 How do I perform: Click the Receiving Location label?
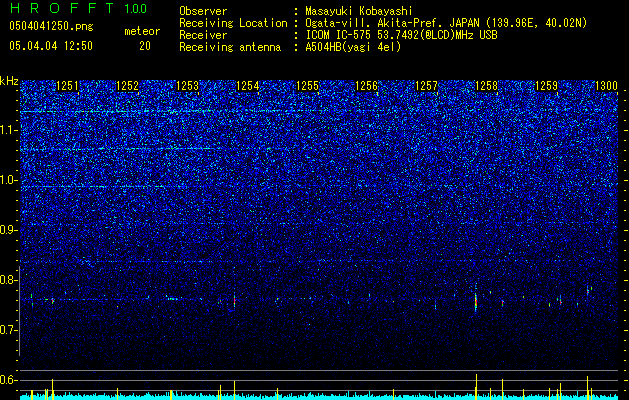(233, 23)
